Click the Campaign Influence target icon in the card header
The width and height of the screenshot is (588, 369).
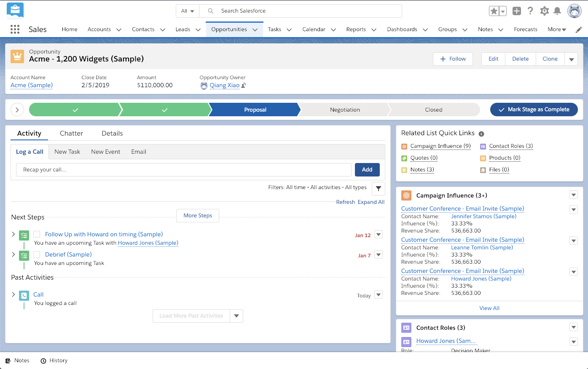(406, 195)
